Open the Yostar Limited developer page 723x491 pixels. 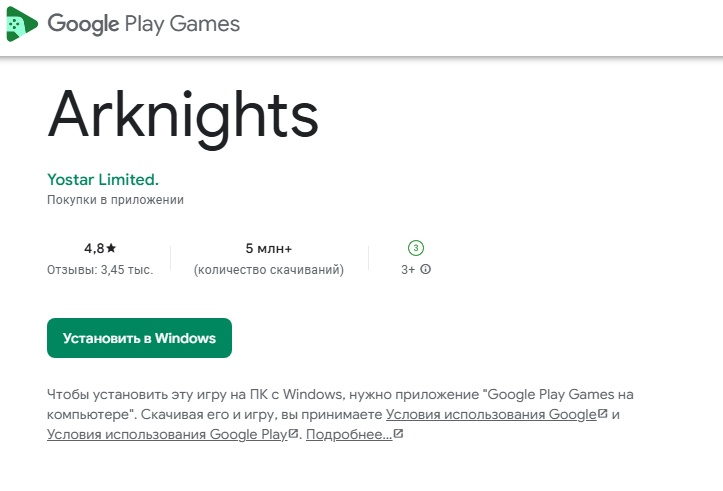103,179
